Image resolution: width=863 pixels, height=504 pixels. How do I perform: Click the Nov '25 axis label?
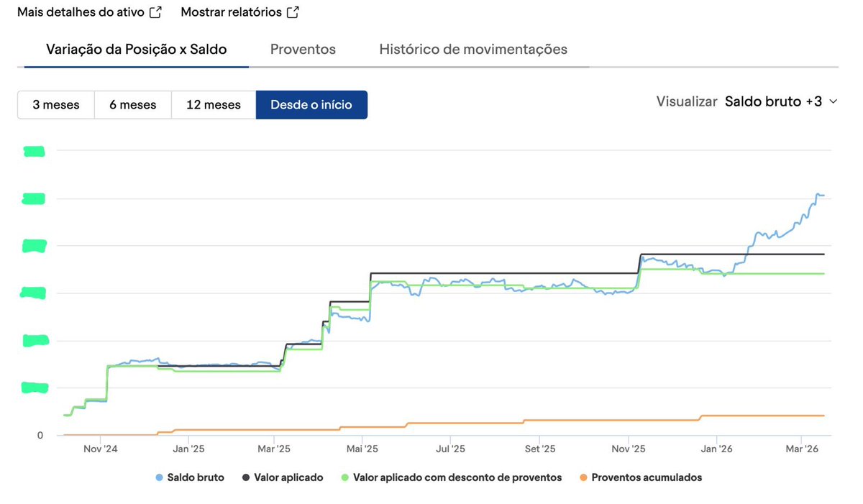[629, 449]
